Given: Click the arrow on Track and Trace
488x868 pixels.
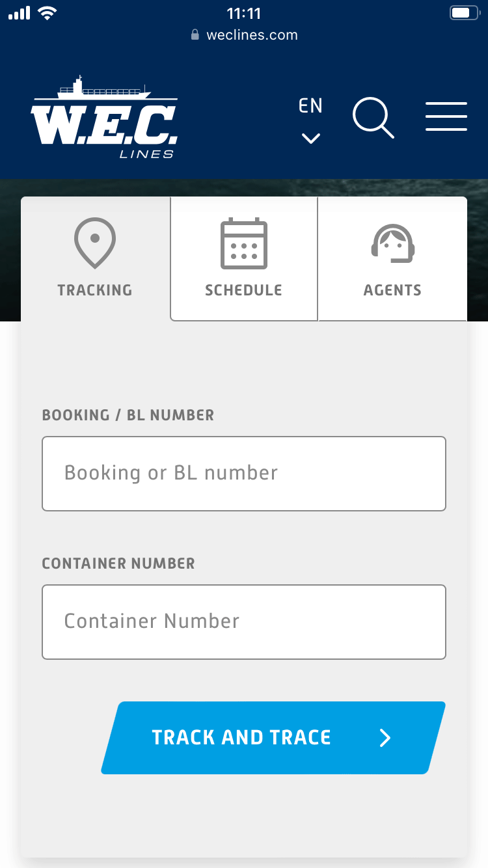Looking at the screenshot, I should 385,737.
